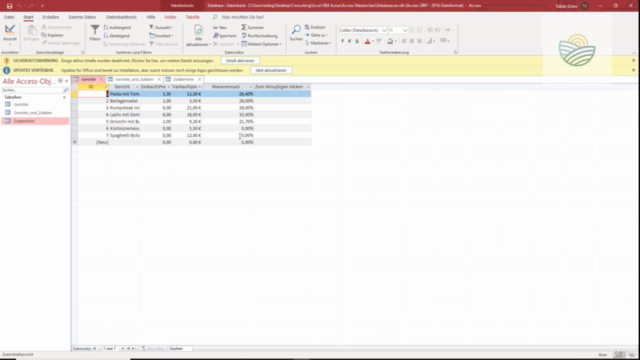Toggle underline formatting
This screenshot has width=640, height=360.
(x=357, y=41)
